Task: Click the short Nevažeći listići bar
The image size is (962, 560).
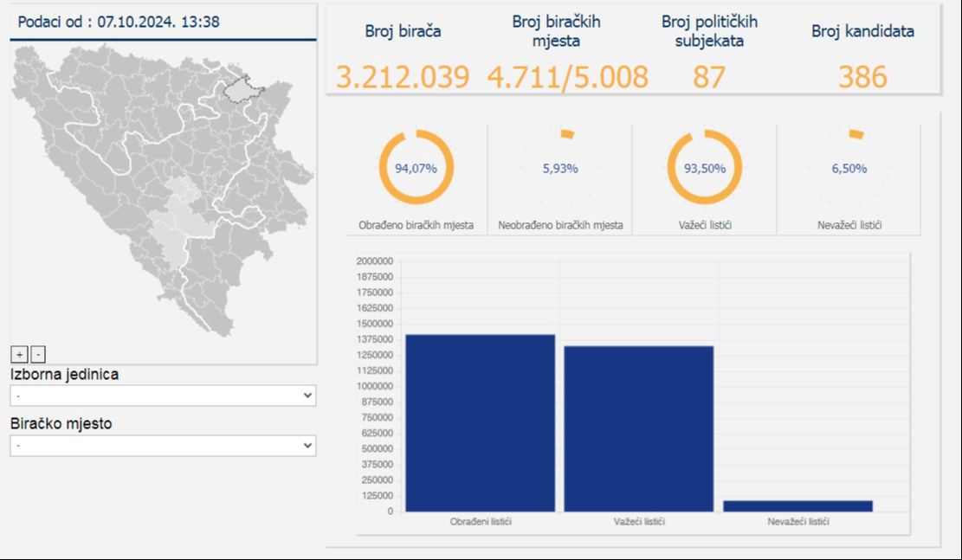Action: (797, 505)
